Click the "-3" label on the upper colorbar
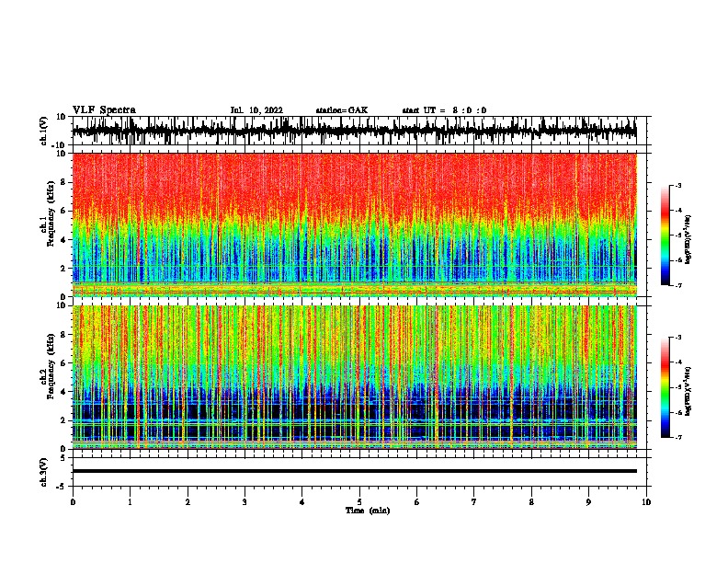Screen dimensions: 728x563 point(677,185)
